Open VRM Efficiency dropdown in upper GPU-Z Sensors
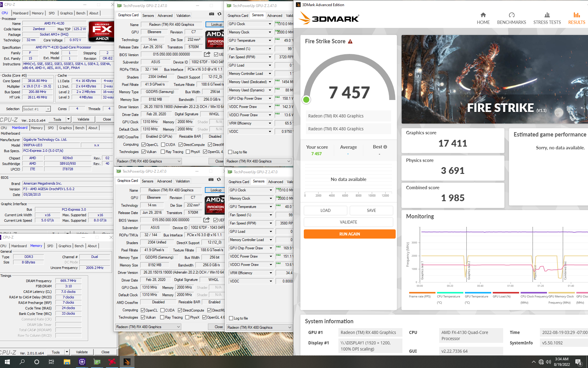Image resolution: width=588 pixels, height=368 pixels. click(270, 123)
